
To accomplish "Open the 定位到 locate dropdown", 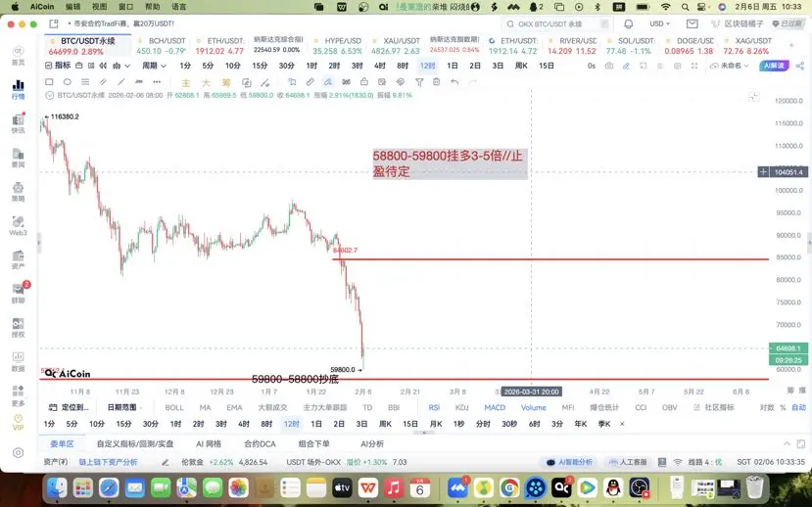I will 70,407.
